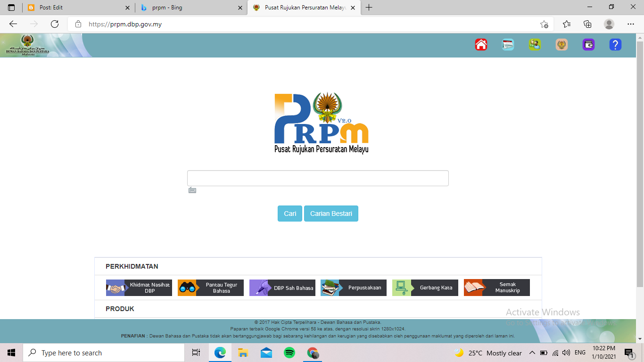Go back to previous page
Viewport: 644px width, 362px height.
(x=13, y=24)
